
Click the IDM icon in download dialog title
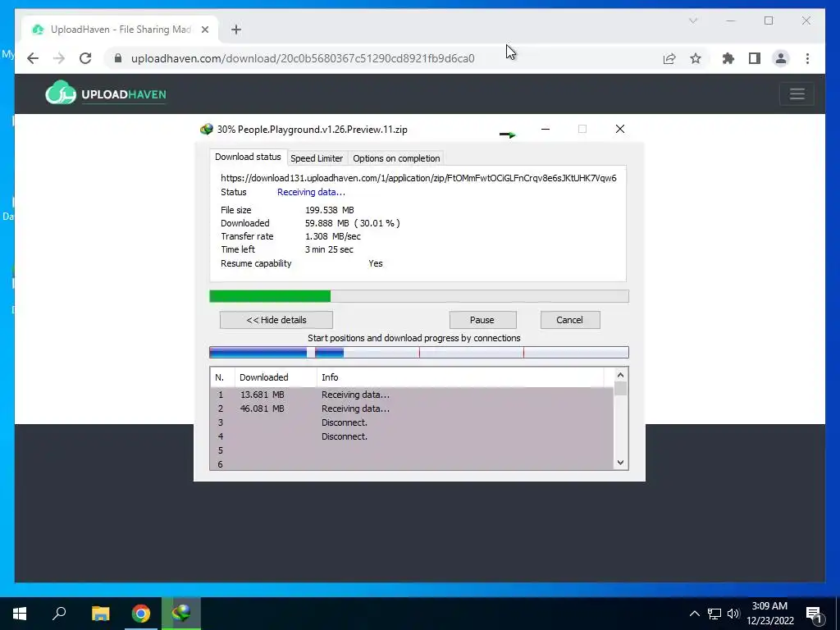click(206, 129)
